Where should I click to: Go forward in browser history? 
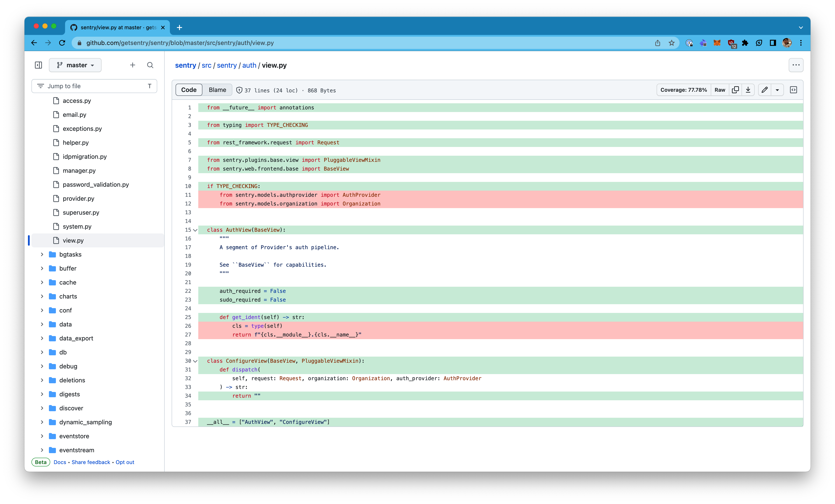point(48,43)
